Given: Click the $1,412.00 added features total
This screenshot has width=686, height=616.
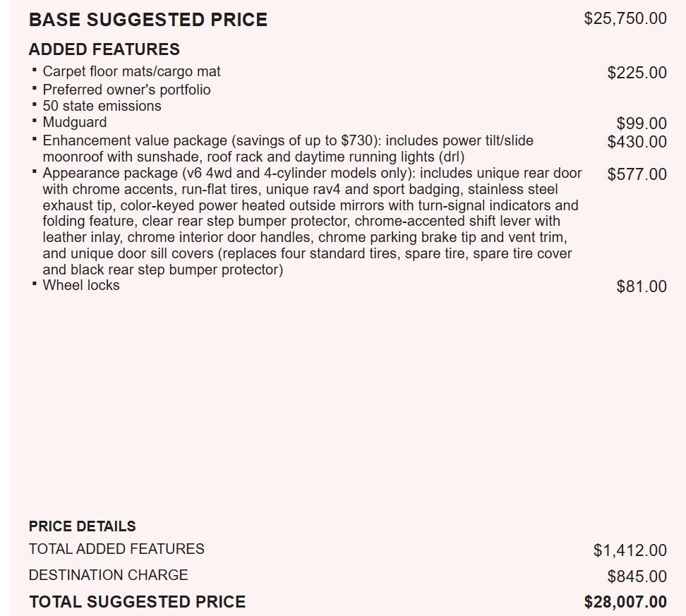Looking at the screenshot, I should [x=630, y=550].
